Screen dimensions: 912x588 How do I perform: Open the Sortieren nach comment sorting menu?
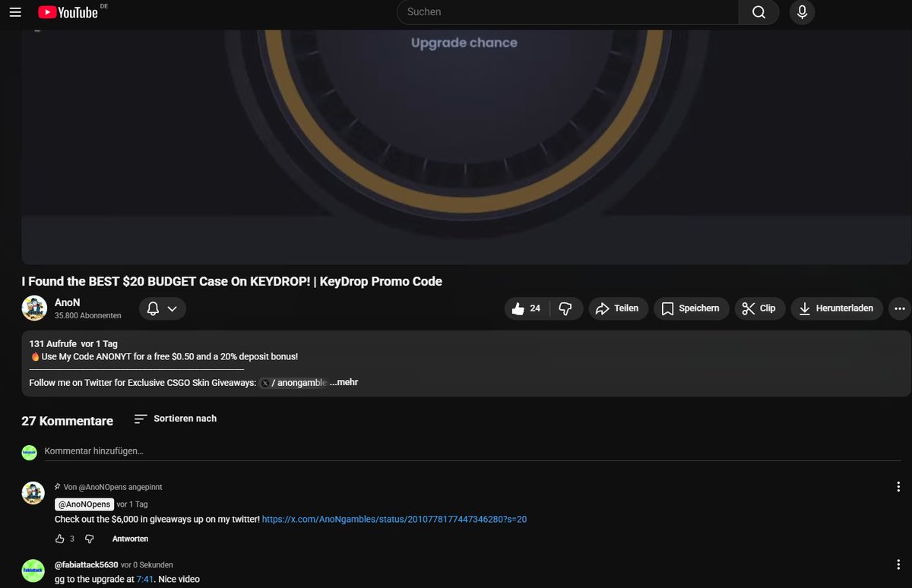tap(175, 419)
